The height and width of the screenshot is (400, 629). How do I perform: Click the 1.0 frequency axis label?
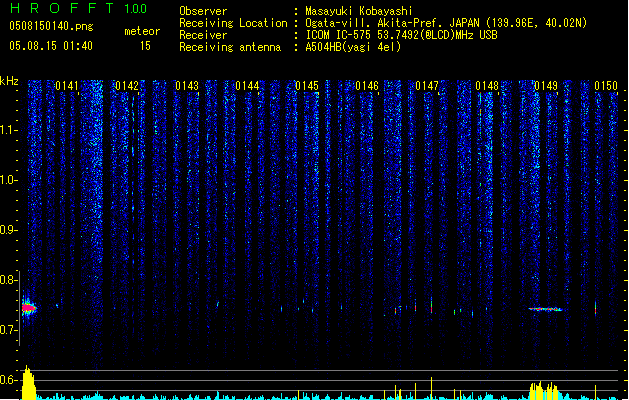coord(8,180)
